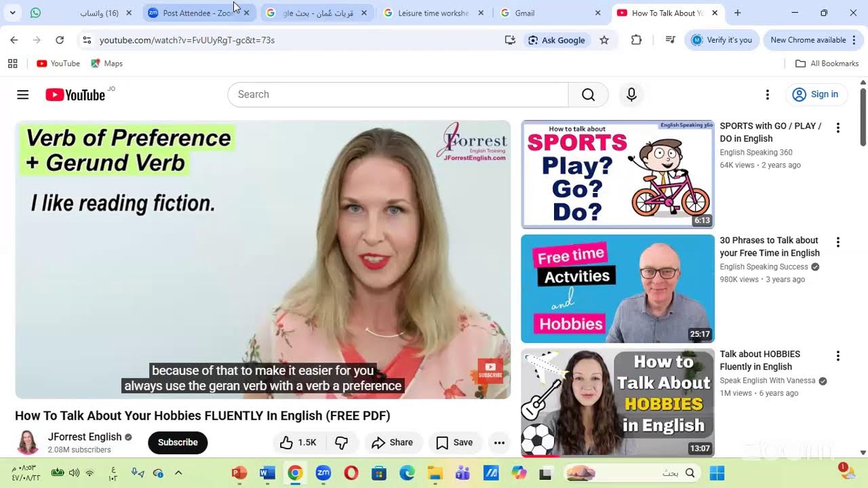
Task: Dislike the video with thumbs down
Action: pos(342,443)
